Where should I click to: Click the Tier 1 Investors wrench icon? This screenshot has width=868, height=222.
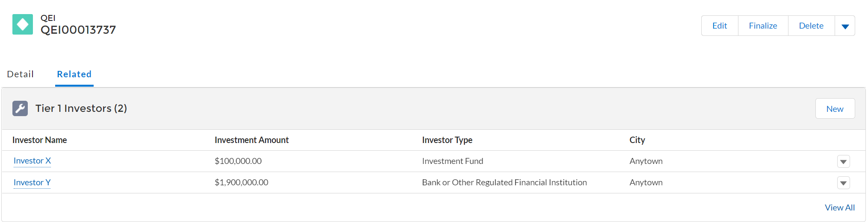(20, 108)
